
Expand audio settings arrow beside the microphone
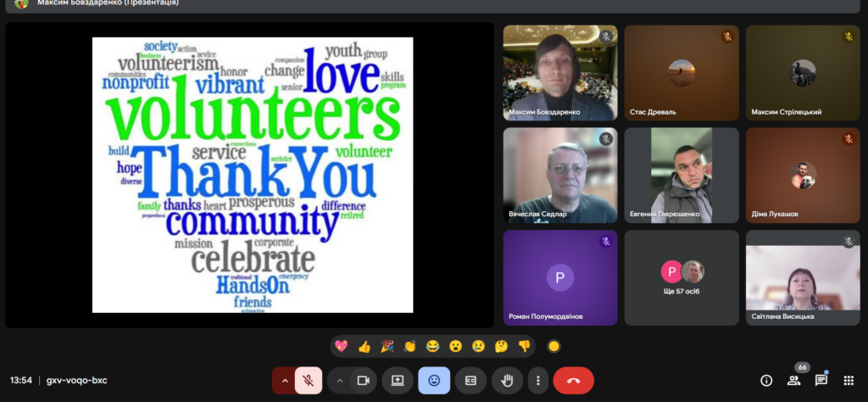click(x=283, y=381)
